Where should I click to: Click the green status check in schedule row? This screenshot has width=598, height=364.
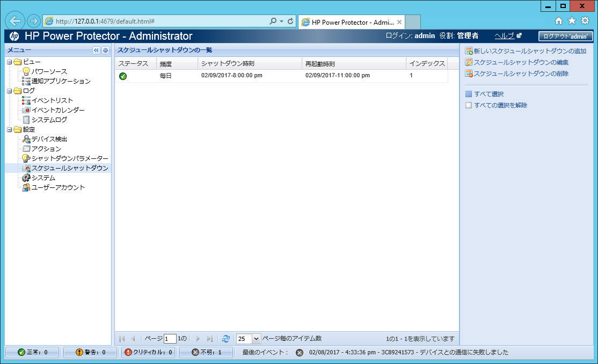tap(123, 76)
